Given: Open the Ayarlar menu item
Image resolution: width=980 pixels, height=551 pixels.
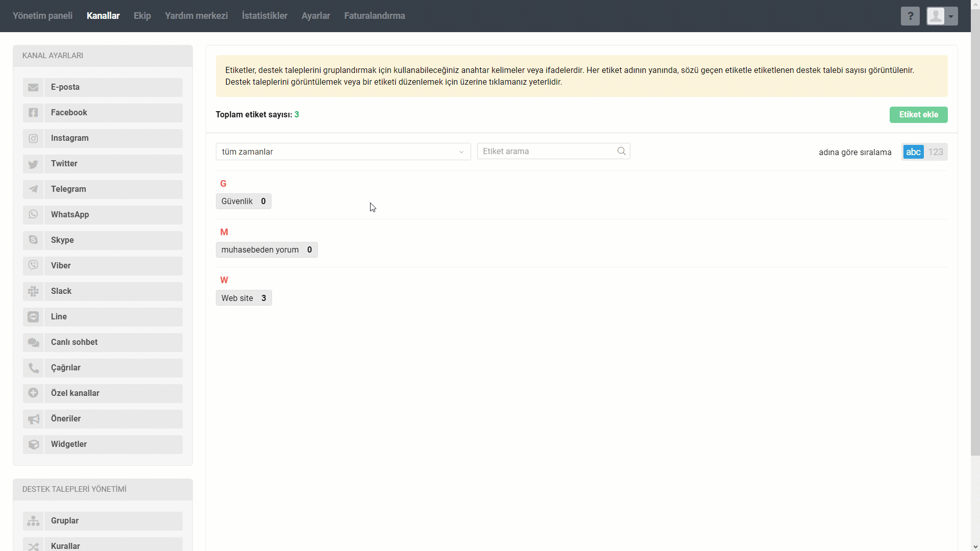Looking at the screenshot, I should tap(315, 16).
